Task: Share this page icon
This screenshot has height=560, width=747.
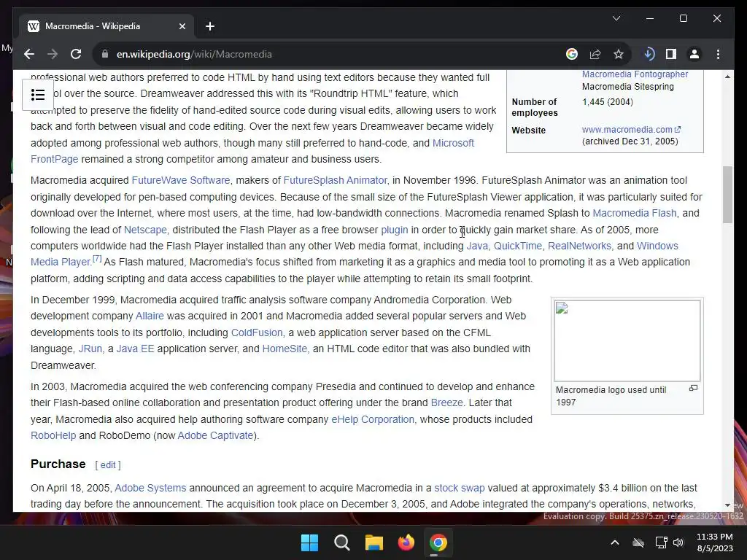Action: click(x=595, y=54)
